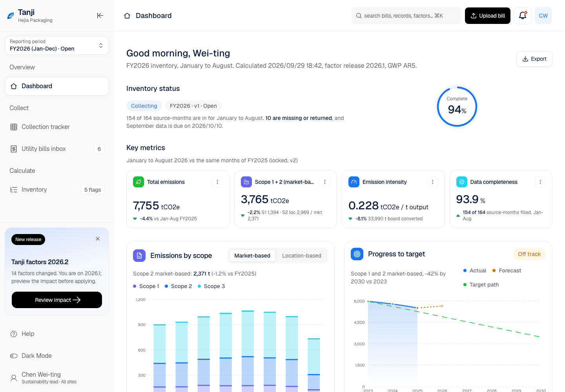Click the Data completeness check icon
Screen dimensions: 565x392
coord(462,182)
